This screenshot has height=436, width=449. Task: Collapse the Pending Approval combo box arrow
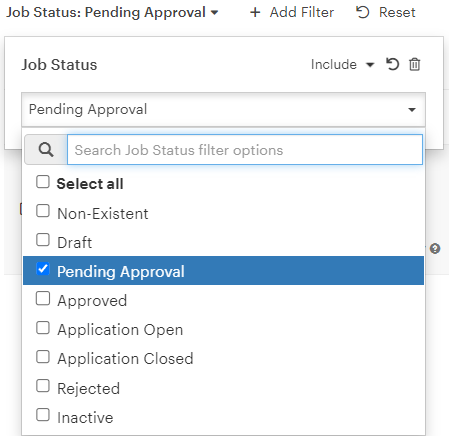pos(412,110)
